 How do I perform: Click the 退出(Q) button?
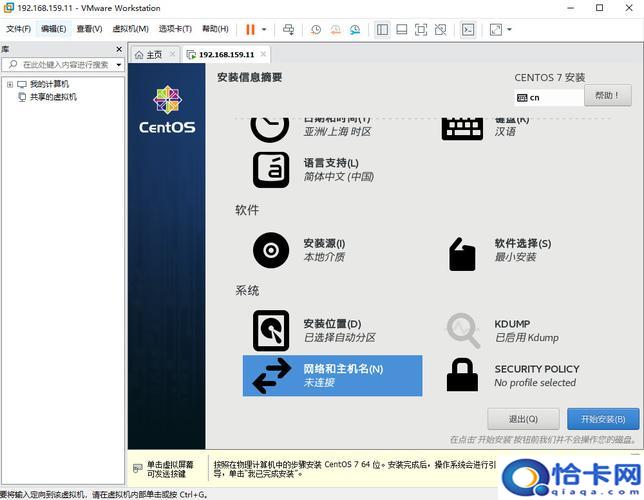(523, 419)
